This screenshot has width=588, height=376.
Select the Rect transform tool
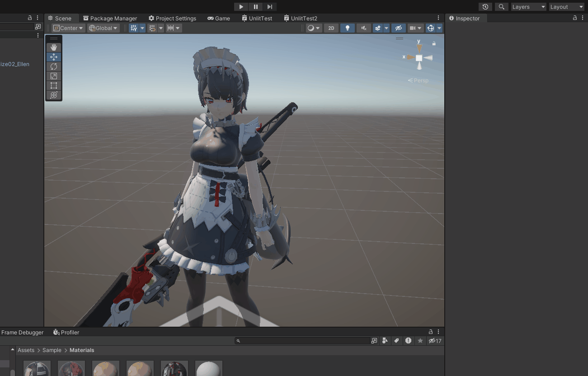pos(54,86)
